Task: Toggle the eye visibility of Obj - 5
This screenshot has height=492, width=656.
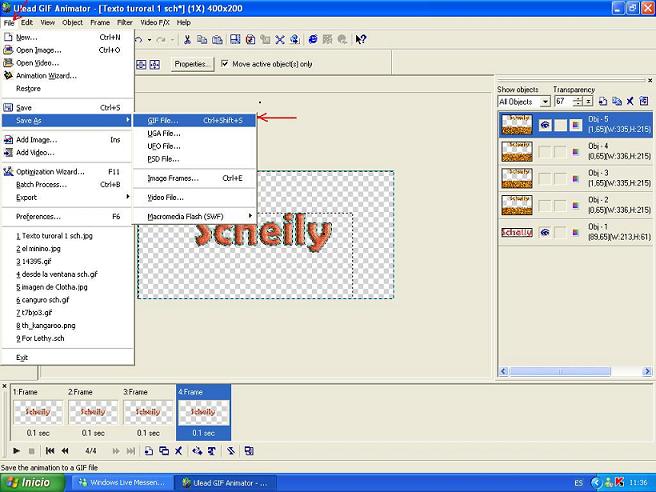Action: tap(545, 125)
